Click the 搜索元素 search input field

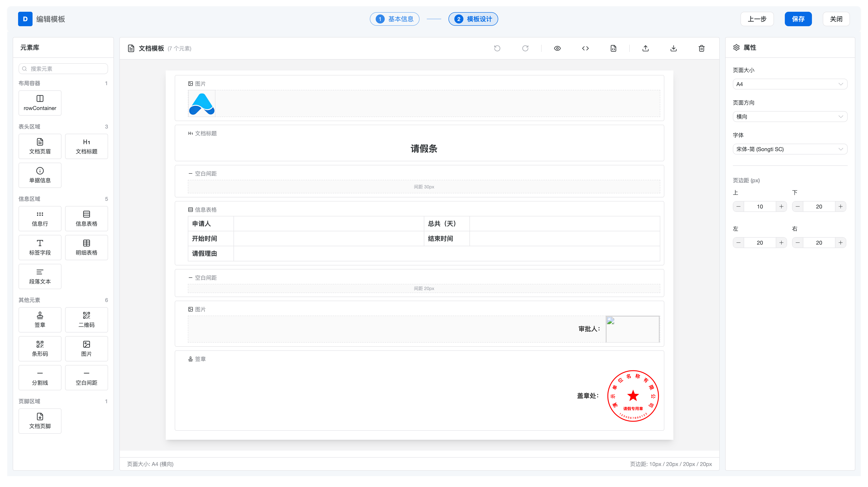click(63, 68)
